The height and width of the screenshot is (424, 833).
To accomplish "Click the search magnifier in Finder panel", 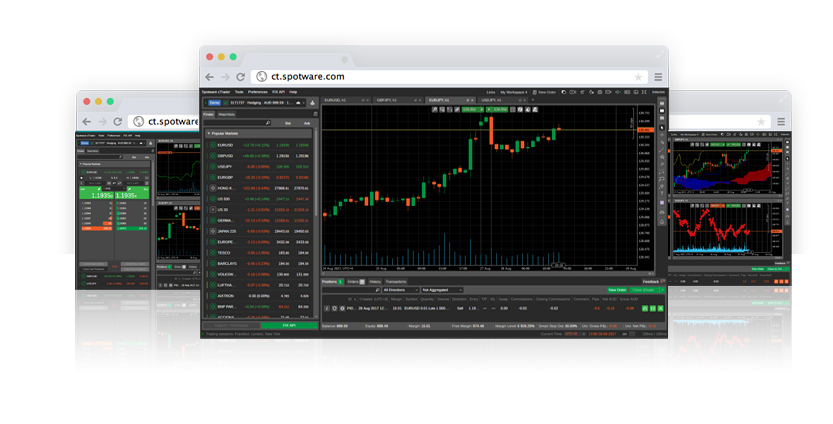I will pyautogui.click(x=267, y=123).
